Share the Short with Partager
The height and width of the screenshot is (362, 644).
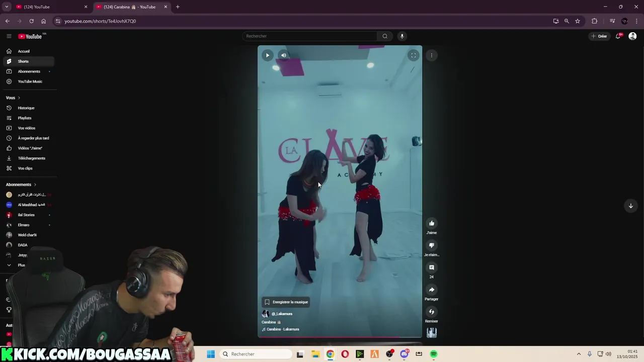coord(431,290)
